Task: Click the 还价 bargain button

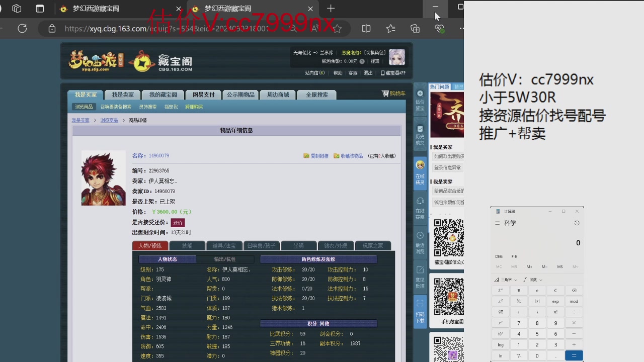Action: click(178, 223)
